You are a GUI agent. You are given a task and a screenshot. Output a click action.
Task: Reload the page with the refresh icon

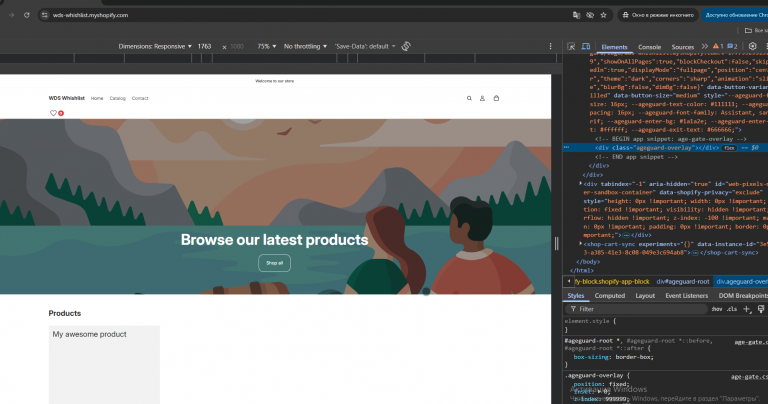(x=26, y=15)
